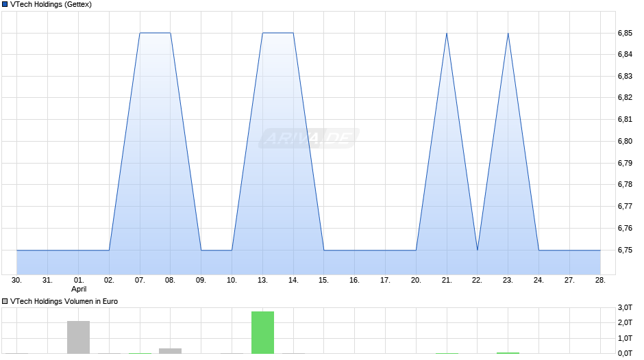Click the '30.' date axis label
Screen dimensions: 644x360
pyautogui.click(x=17, y=281)
